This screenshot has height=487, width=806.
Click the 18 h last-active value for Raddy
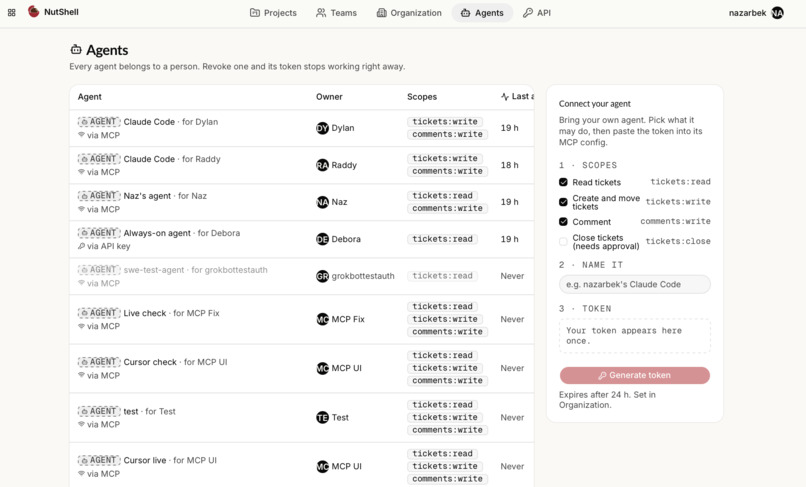(x=509, y=165)
